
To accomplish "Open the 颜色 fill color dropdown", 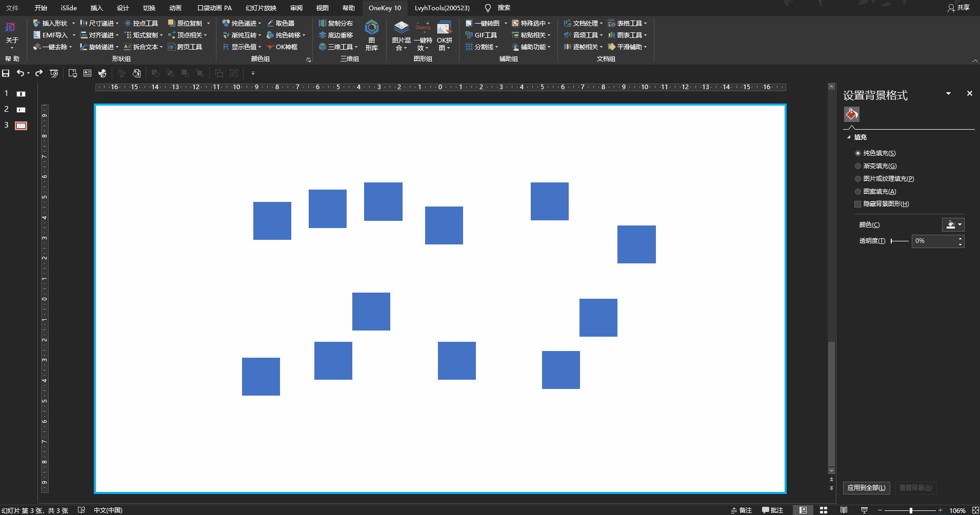I will click(x=953, y=224).
